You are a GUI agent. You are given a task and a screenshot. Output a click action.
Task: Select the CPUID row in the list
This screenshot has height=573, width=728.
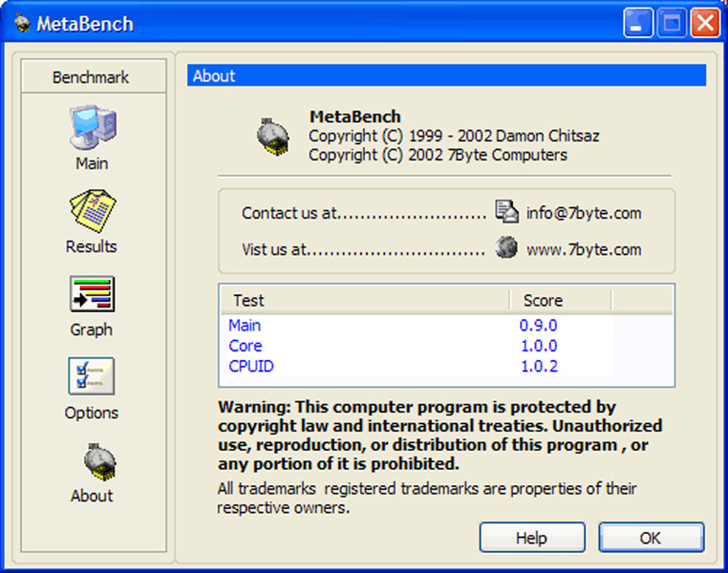(418, 366)
